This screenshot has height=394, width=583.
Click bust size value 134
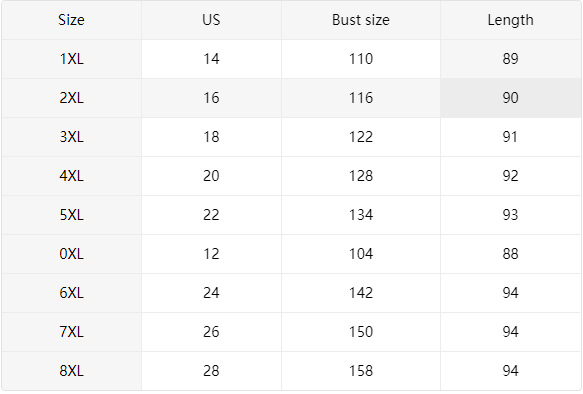coord(361,215)
